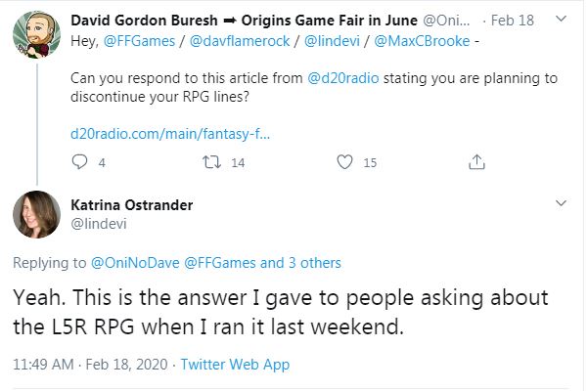Visit the @lindevi mention in David's tweet
Image resolution: width=588 pixels, height=391 pixels.
tap(332, 41)
